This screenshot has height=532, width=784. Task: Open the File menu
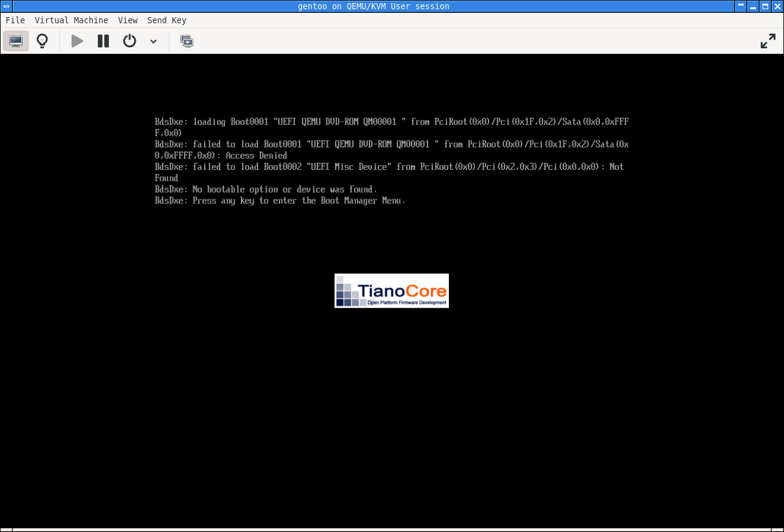click(x=15, y=20)
